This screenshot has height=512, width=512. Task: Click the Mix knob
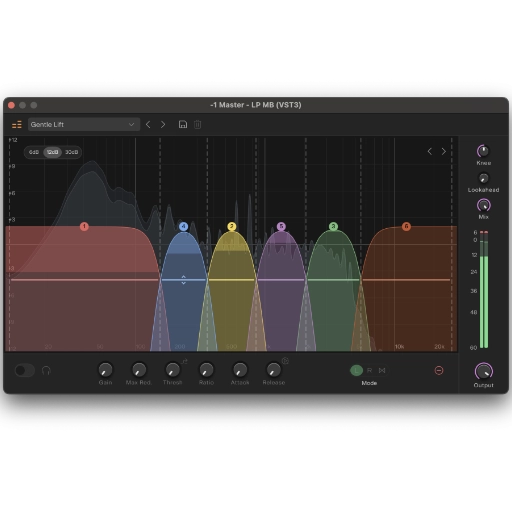[483, 205]
